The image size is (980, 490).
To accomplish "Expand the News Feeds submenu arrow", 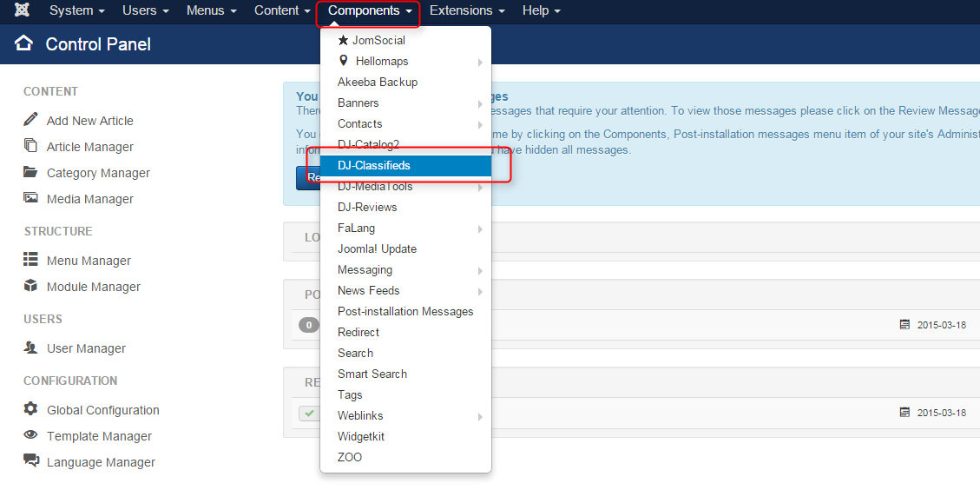I will (481, 292).
